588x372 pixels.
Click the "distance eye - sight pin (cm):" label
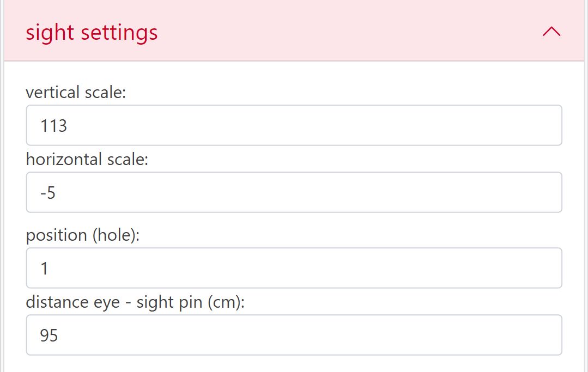point(135,302)
